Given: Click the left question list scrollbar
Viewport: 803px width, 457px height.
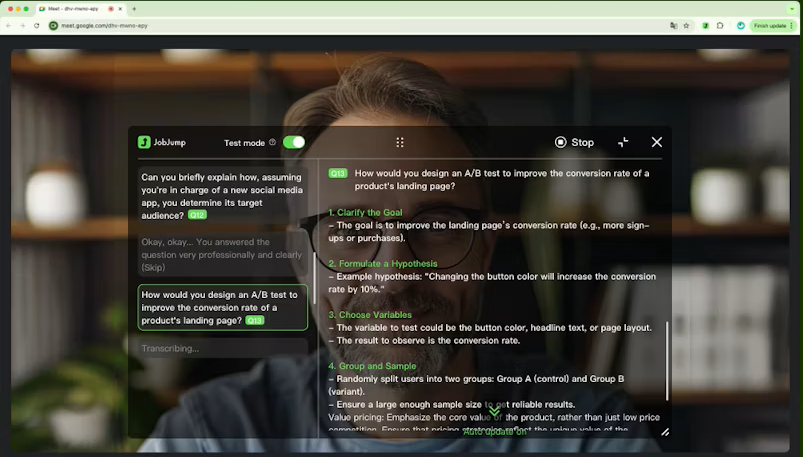Looking at the screenshot, I should 314,278.
